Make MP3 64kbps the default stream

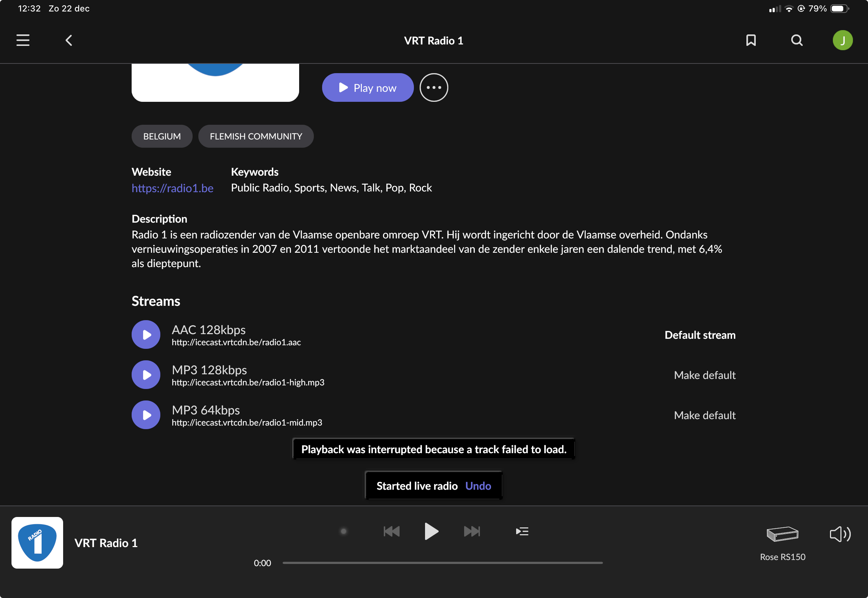pyautogui.click(x=704, y=415)
